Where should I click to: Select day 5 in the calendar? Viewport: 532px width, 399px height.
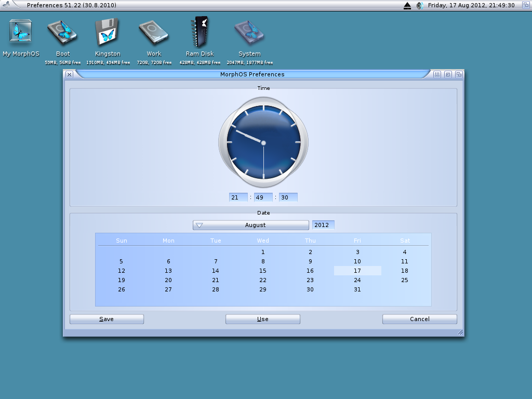pos(121,262)
